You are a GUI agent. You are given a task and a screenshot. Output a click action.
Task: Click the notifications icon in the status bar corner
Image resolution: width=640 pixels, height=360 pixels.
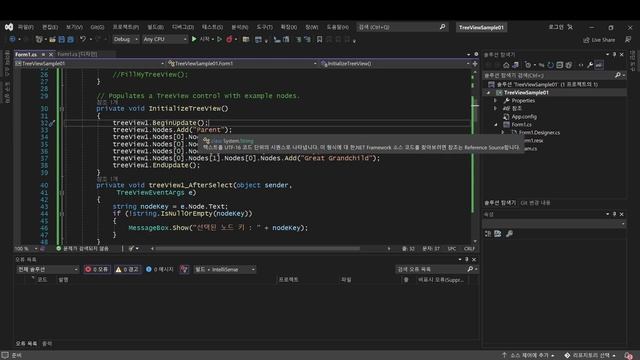tap(629, 355)
